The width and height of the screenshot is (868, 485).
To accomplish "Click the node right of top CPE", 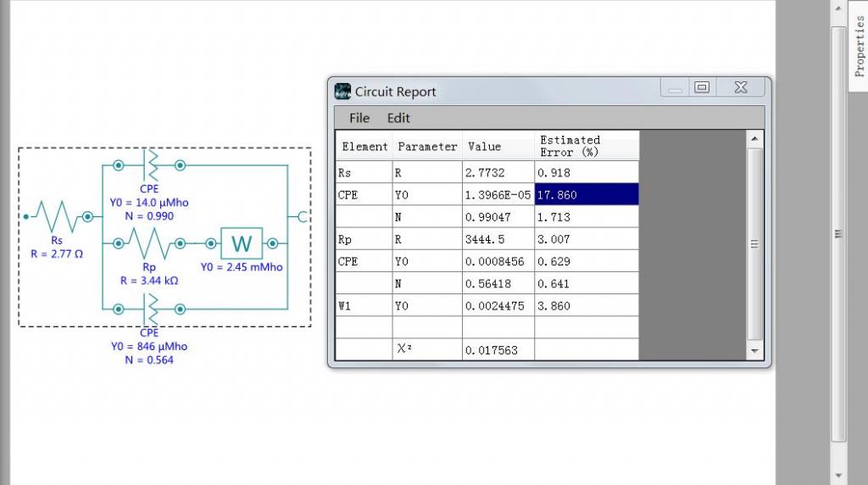I will 180,165.
